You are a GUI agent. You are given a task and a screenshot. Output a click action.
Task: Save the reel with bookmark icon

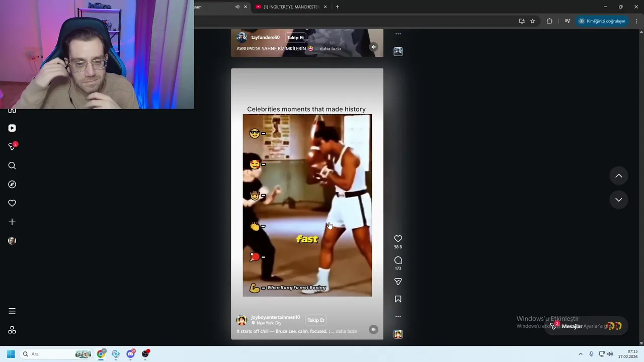[398, 299]
